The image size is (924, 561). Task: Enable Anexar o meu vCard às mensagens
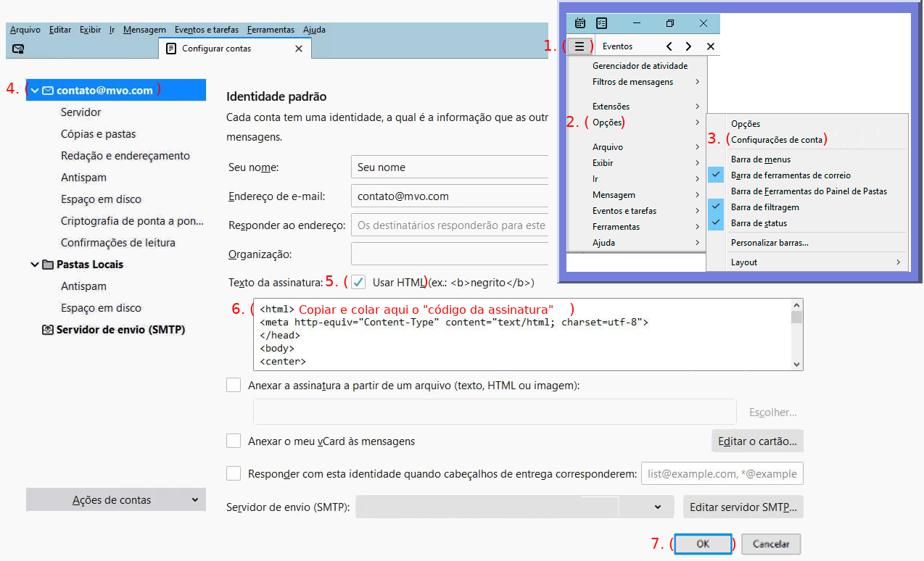234,441
